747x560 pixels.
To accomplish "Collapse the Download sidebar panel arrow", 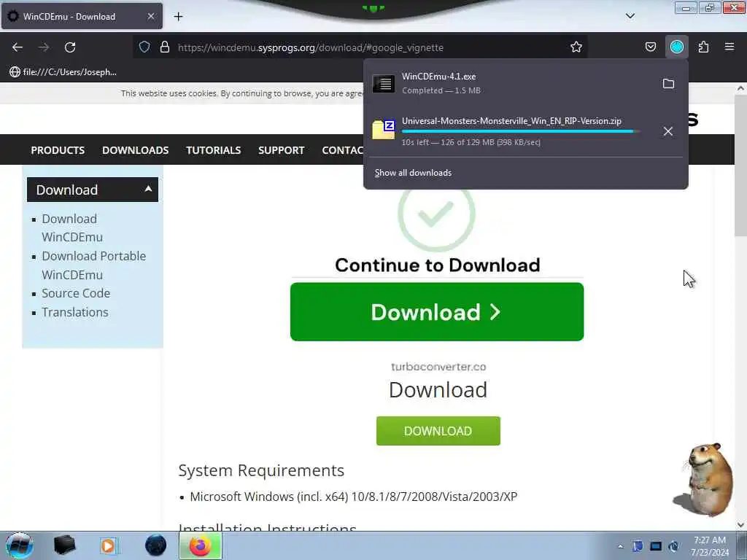I will [x=148, y=189].
